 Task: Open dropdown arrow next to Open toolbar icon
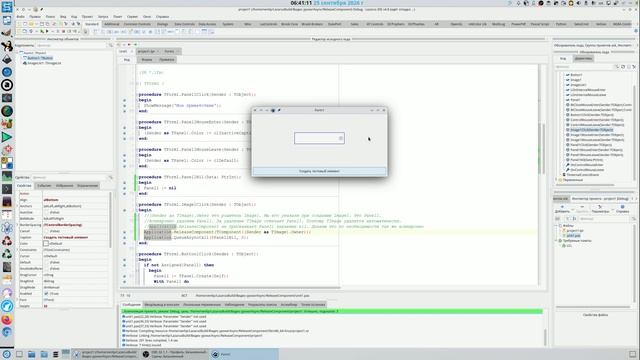tap(37, 24)
